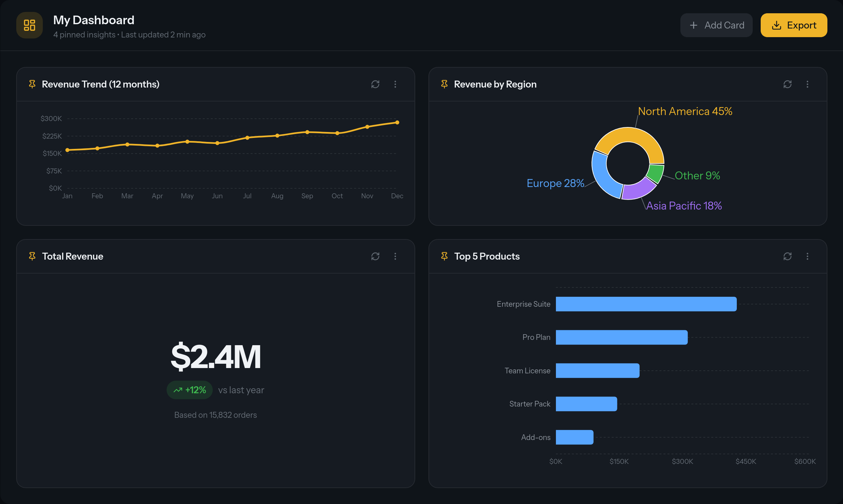Export the dashboard

tap(794, 26)
